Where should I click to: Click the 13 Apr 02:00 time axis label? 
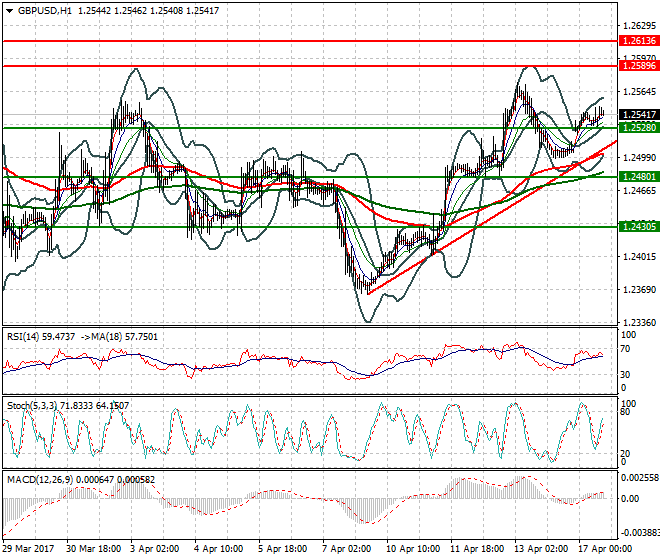coord(541,549)
